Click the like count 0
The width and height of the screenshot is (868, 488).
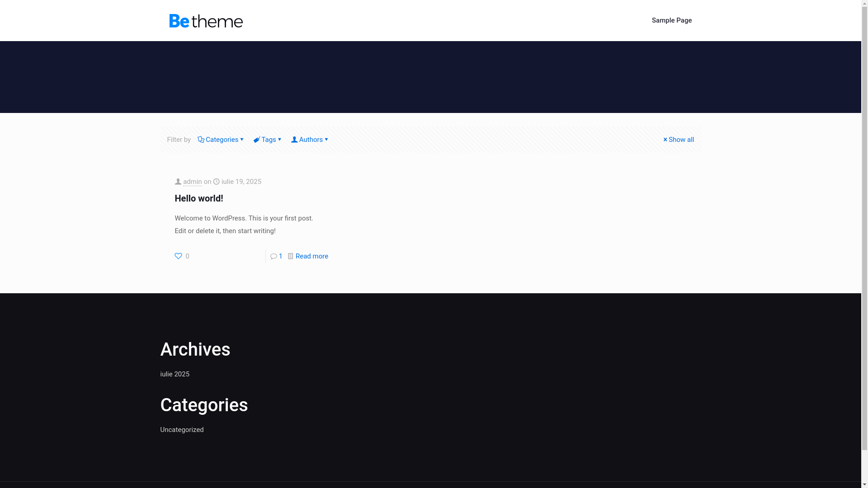(187, 256)
